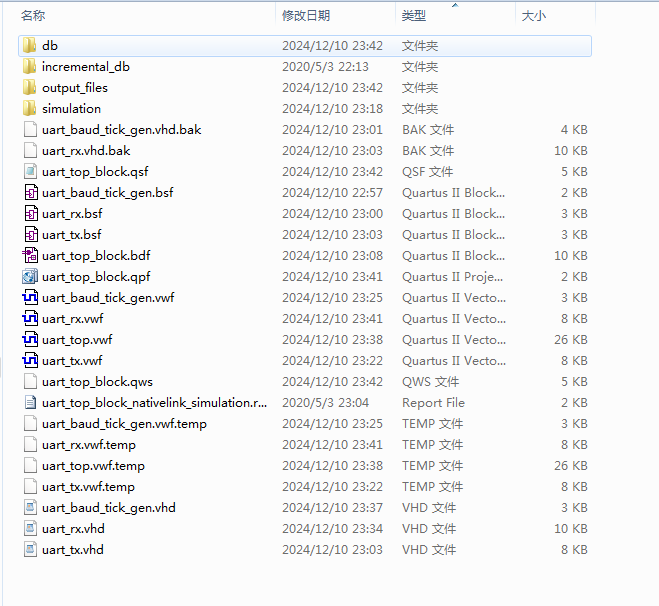The height and width of the screenshot is (606, 659).
Task: Click file name uart_rx.vwf
Action: click(x=73, y=319)
